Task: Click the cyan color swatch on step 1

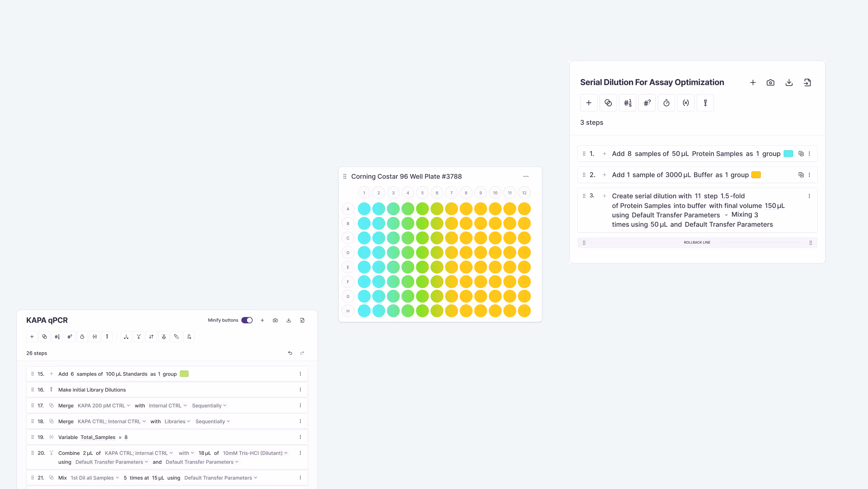Action: [788, 153]
